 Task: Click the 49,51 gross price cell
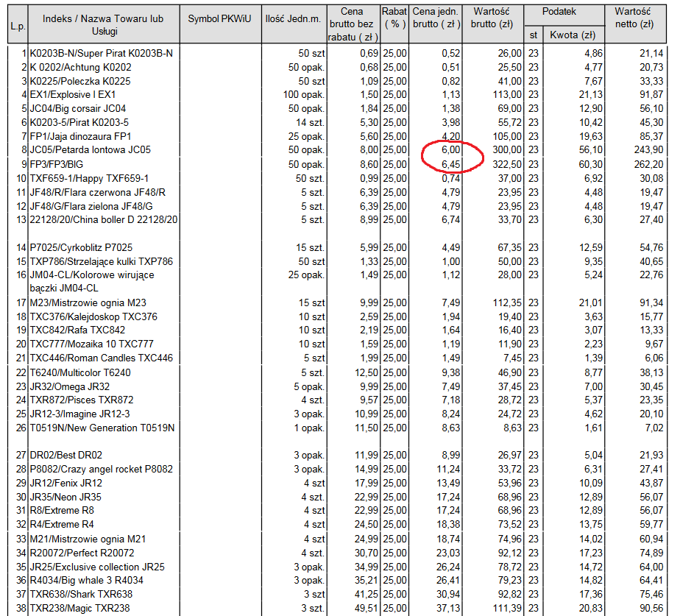pyautogui.click(x=364, y=608)
